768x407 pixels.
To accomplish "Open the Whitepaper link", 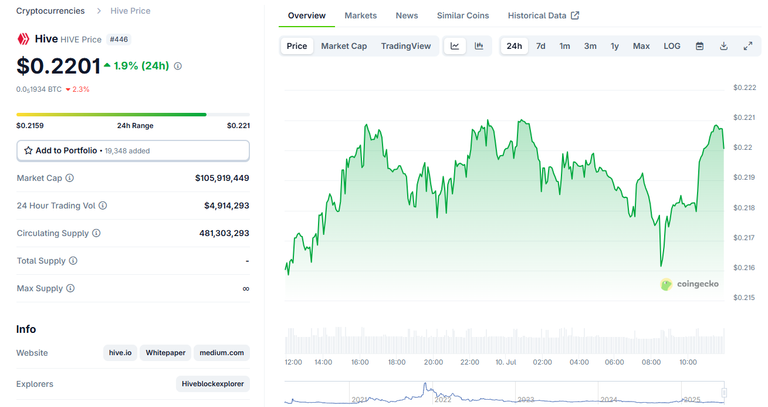I will 166,353.
